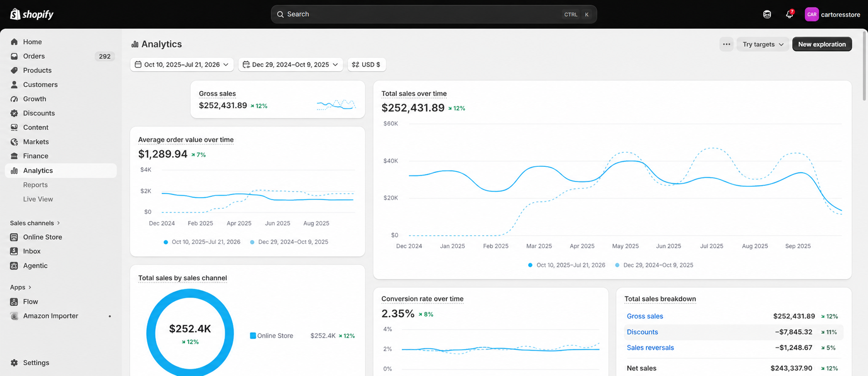Click the Amazon Importer app icon
Screen dimensions: 868x376
pos(14,316)
